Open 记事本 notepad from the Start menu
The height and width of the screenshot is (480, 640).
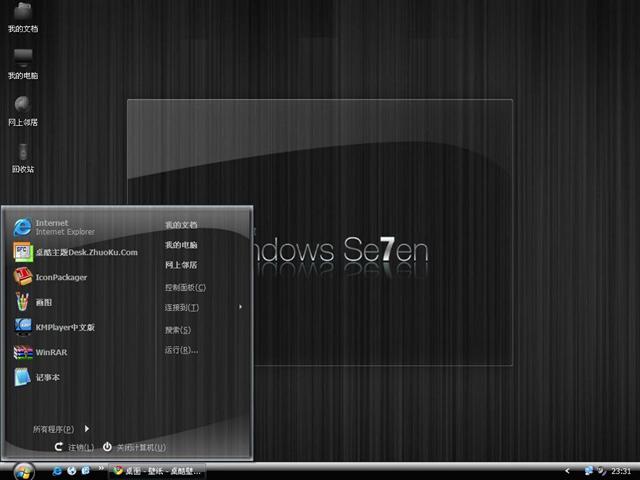[x=36, y=377]
